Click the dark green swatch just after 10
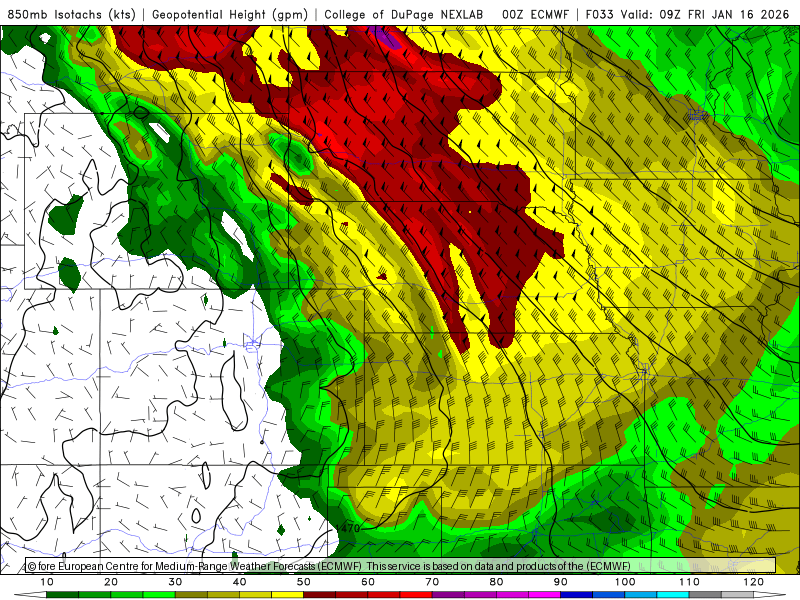800x600 pixels. pos(62,595)
